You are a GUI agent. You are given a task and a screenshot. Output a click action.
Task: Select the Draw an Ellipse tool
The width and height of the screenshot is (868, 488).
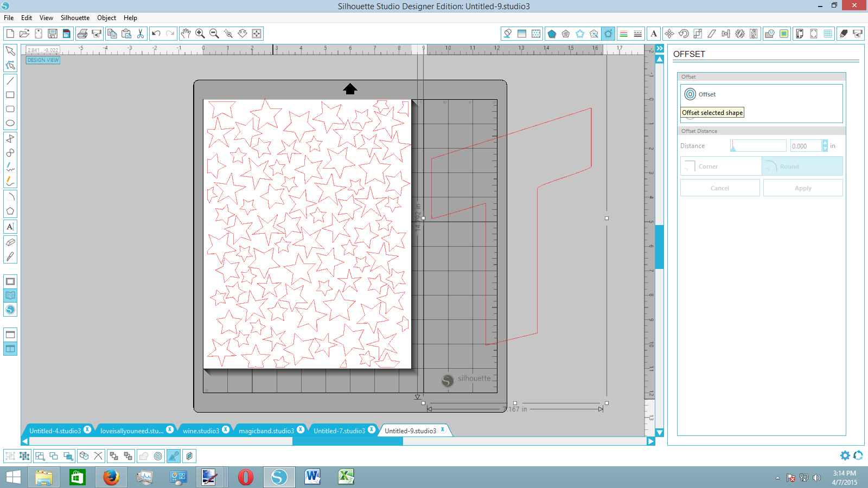(x=10, y=123)
